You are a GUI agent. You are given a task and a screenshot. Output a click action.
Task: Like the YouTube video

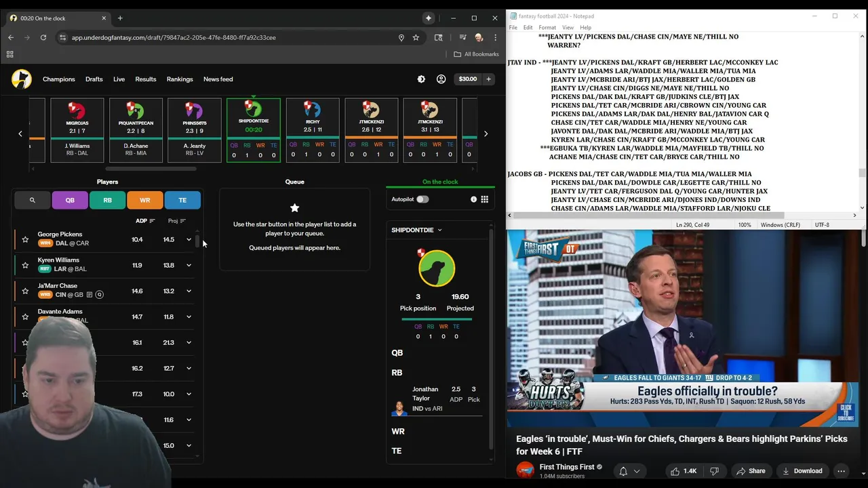point(684,471)
